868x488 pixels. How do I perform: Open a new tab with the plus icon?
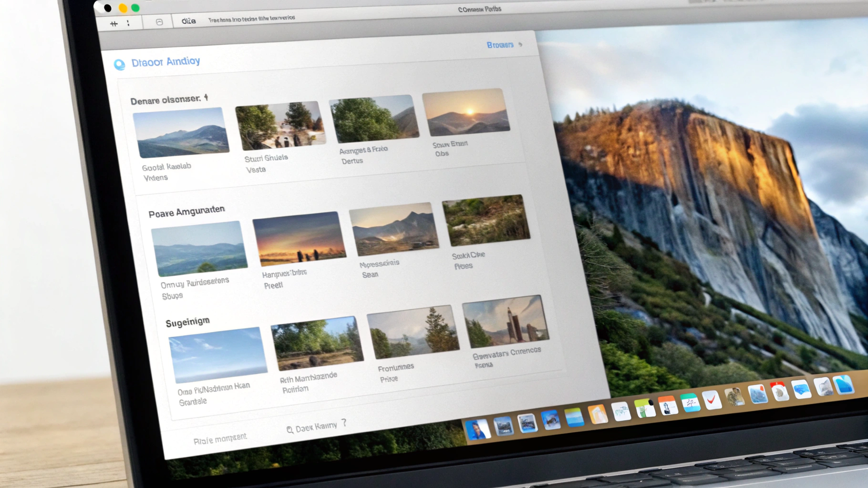[114, 22]
